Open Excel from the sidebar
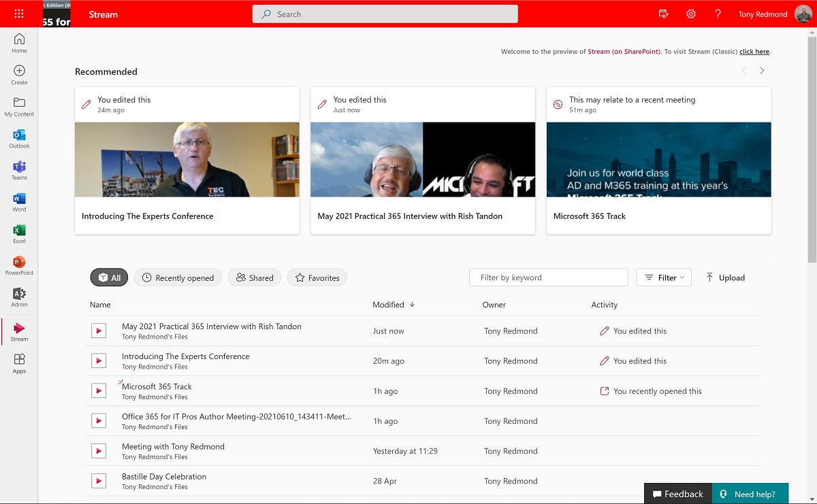Screen dimensions: 817x504 coord(19,233)
